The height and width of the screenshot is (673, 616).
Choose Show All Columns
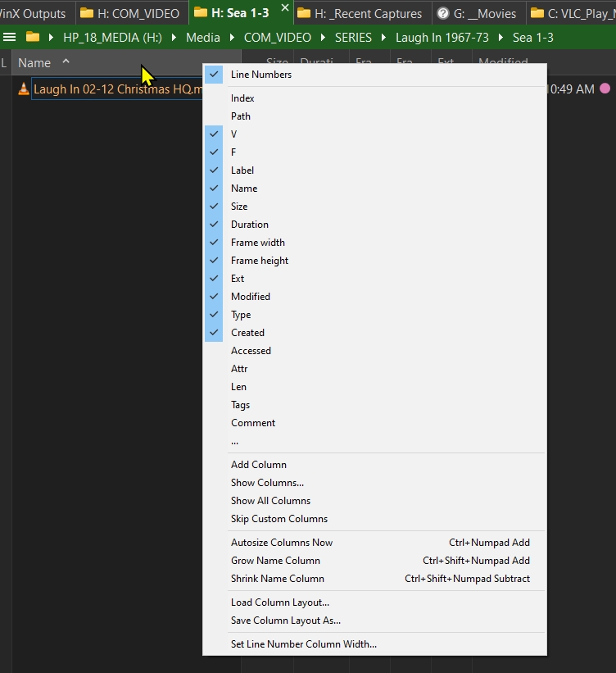click(x=375, y=501)
